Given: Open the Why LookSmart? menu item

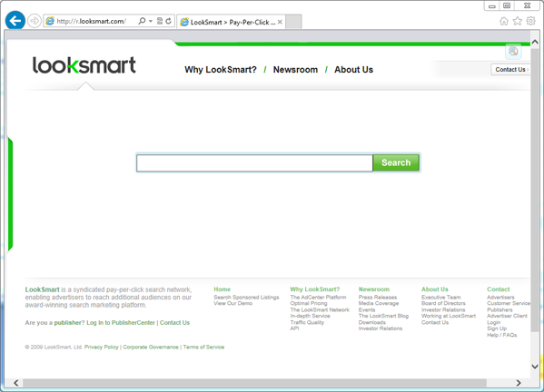Looking at the screenshot, I should (221, 70).
